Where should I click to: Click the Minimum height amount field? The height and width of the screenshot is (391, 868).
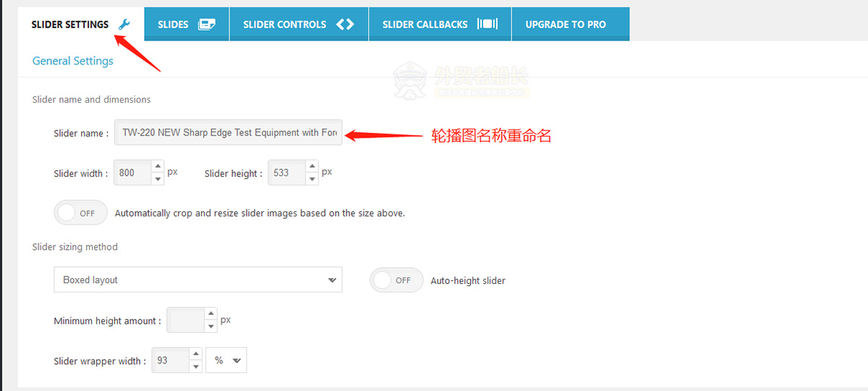click(x=186, y=320)
